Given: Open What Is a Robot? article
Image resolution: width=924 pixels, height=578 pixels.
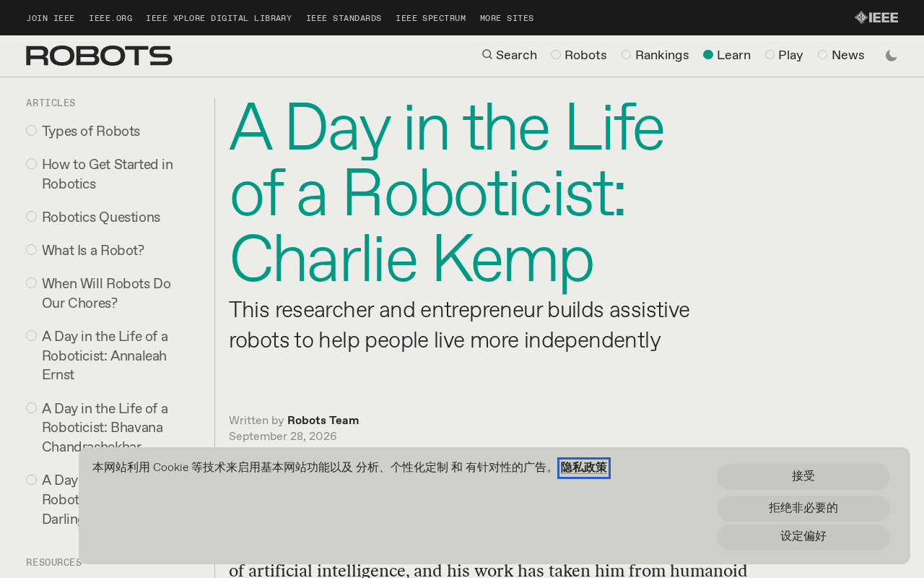Looking at the screenshot, I should click(93, 250).
